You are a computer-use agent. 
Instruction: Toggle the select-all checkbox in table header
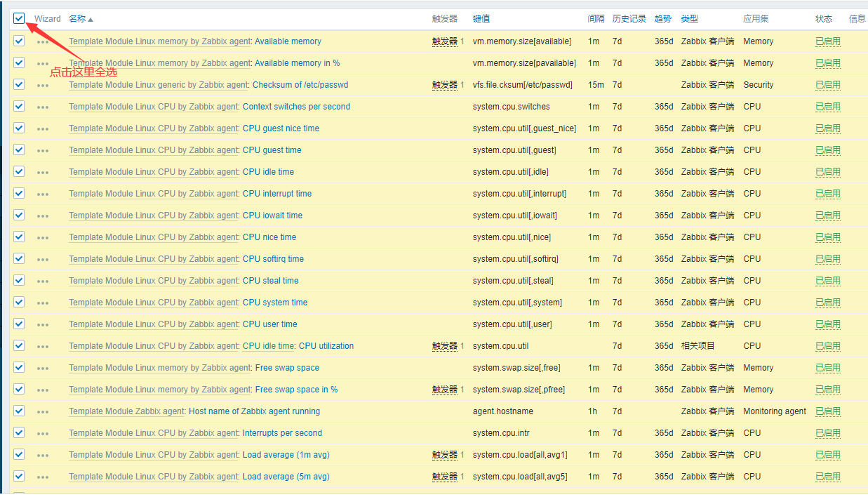coord(19,18)
